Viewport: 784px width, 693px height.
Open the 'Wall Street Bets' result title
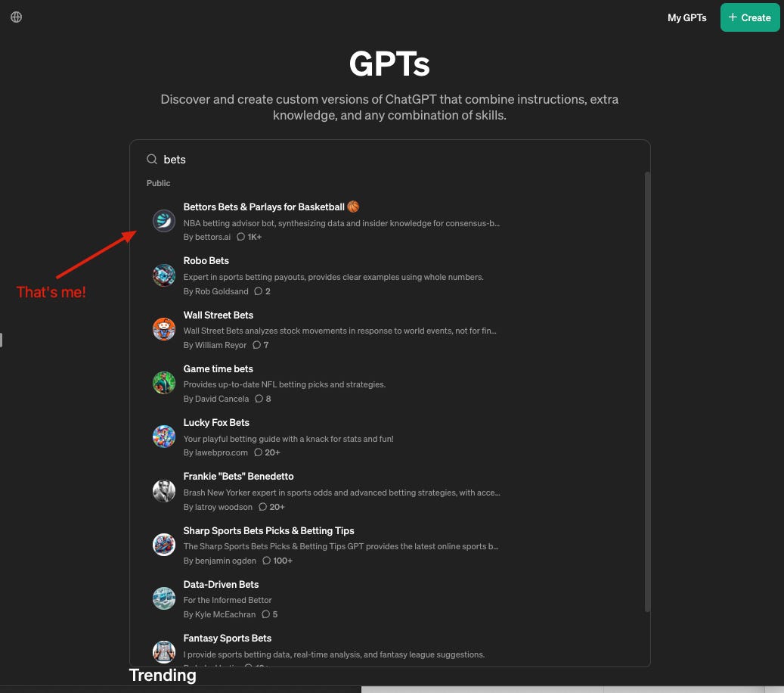coord(218,315)
